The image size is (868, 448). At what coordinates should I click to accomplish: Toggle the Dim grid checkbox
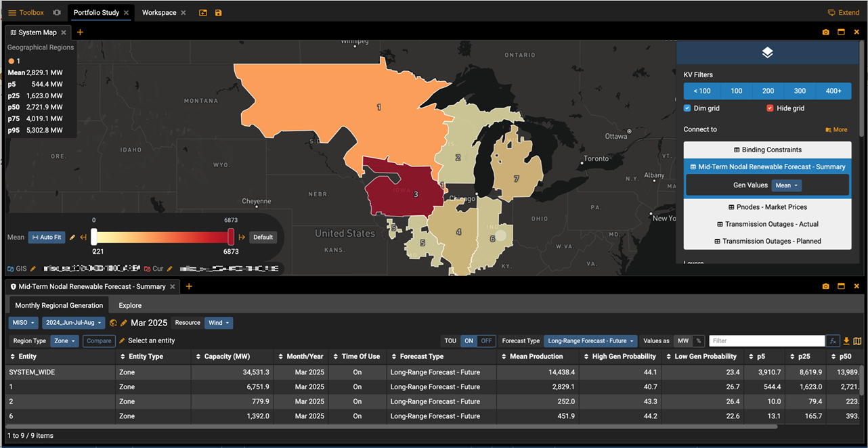pos(687,108)
